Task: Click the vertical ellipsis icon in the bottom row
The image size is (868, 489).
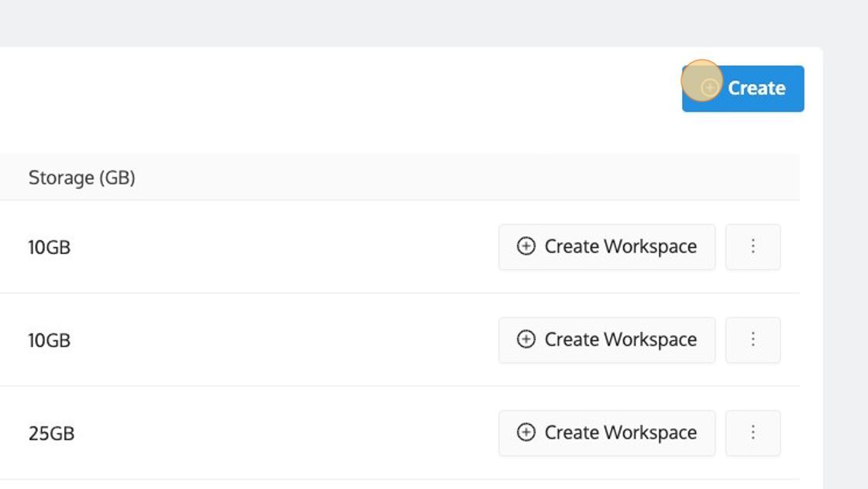Action: tap(753, 432)
